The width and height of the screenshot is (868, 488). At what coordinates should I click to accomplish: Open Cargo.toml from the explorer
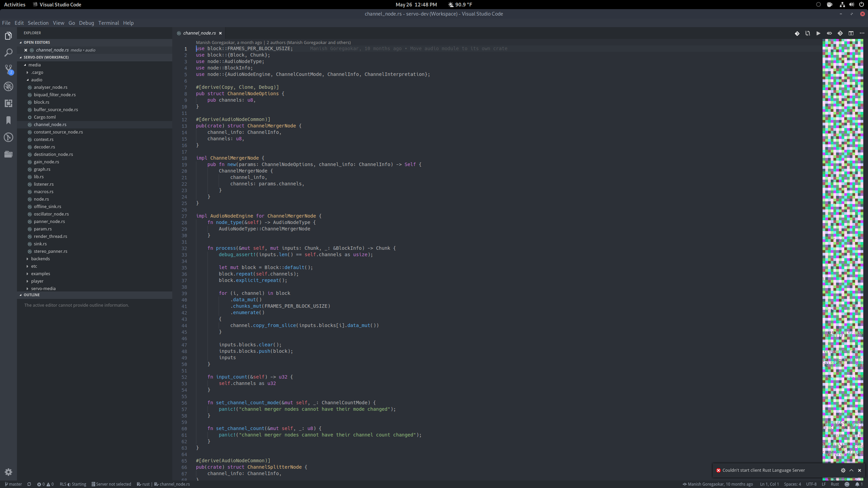44,117
